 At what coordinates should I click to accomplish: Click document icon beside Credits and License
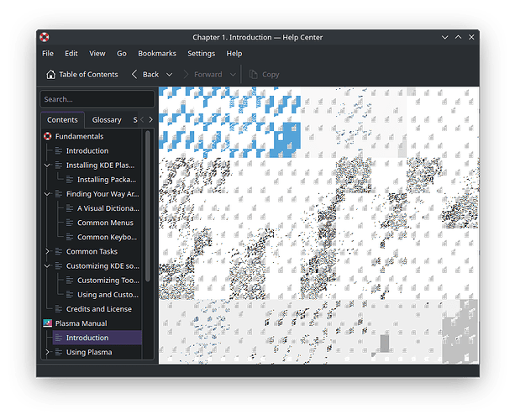(x=59, y=309)
